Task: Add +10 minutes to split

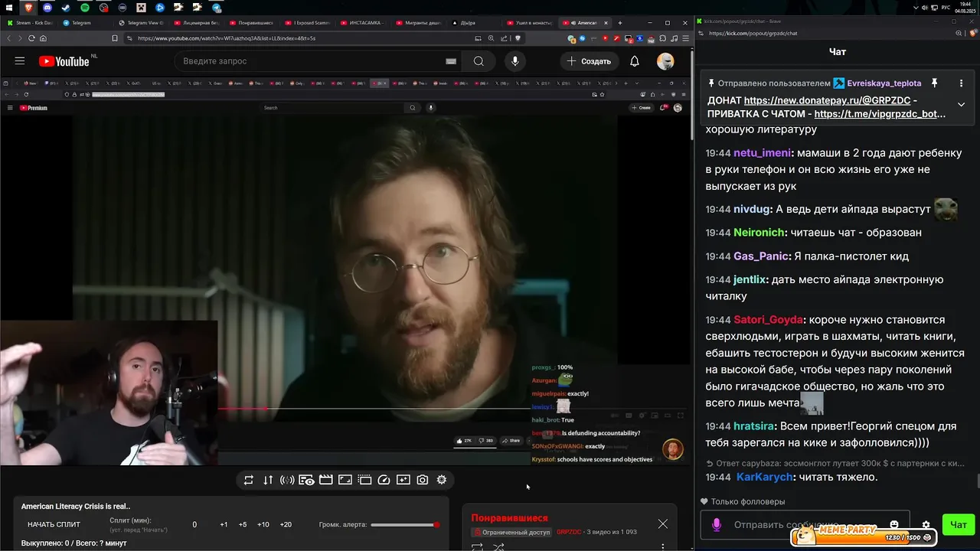Action: pos(263,525)
